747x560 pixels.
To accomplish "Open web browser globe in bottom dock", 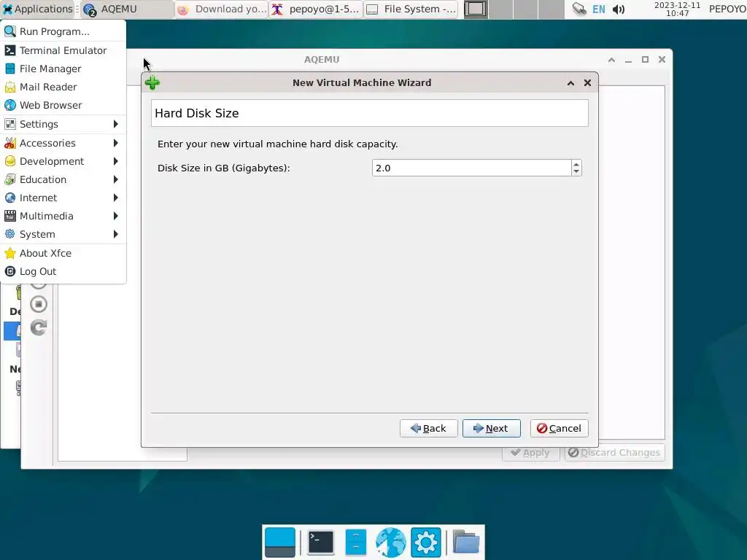I will coord(391,542).
